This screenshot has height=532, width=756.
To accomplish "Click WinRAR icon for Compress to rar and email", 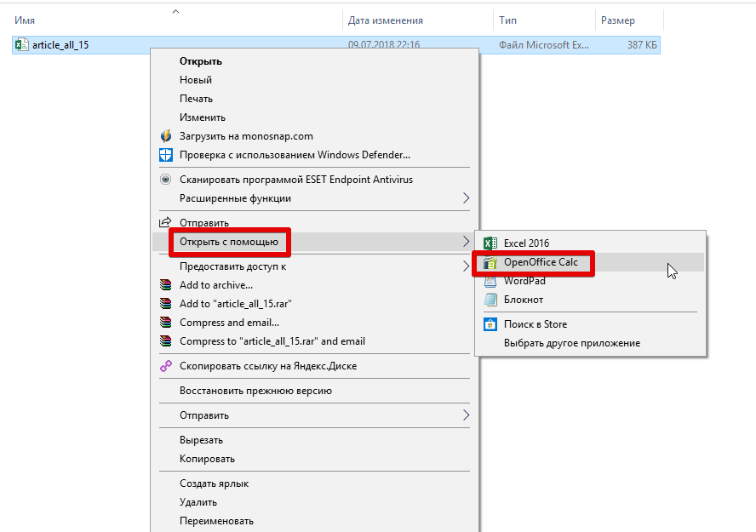I will (166, 341).
